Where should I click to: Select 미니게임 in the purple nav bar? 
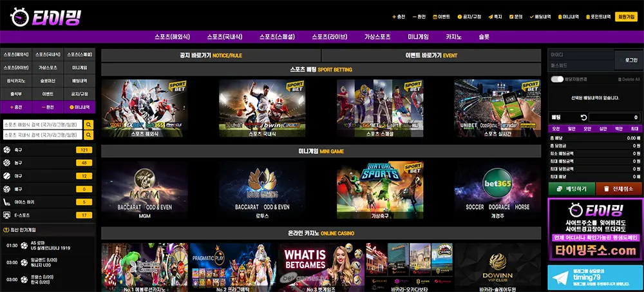tap(418, 37)
